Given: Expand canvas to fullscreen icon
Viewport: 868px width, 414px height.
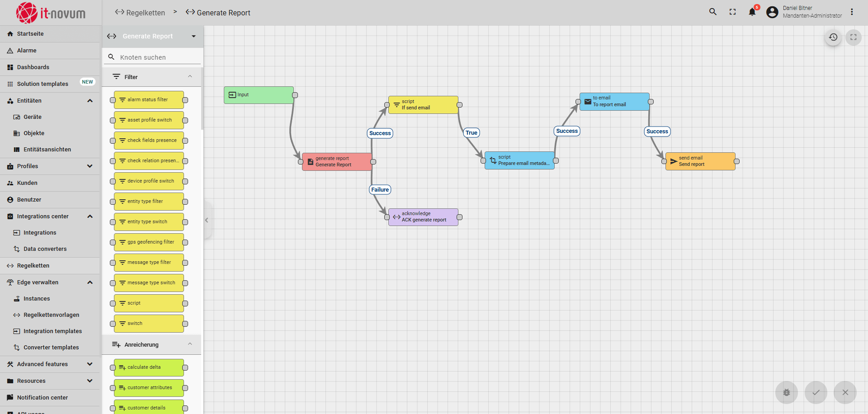Looking at the screenshot, I should (853, 37).
